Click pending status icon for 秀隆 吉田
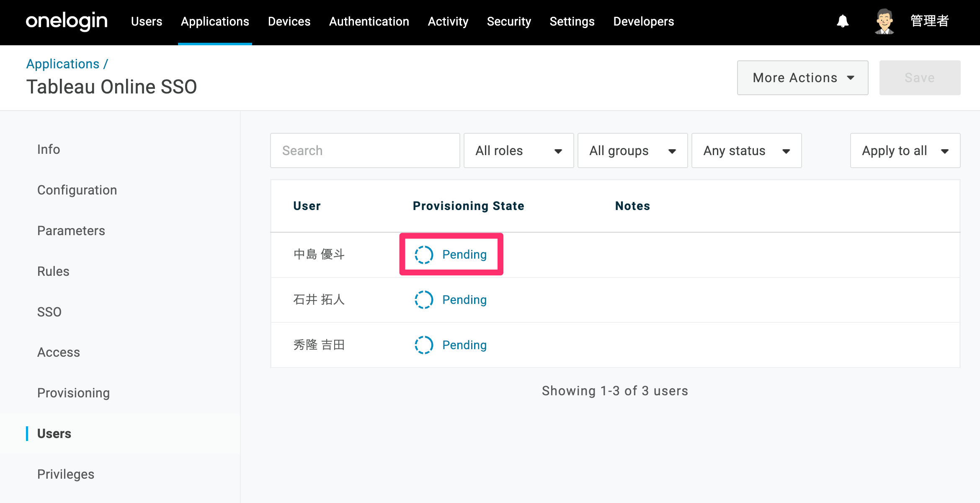The image size is (980, 503). pyautogui.click(x=424, y=345)
